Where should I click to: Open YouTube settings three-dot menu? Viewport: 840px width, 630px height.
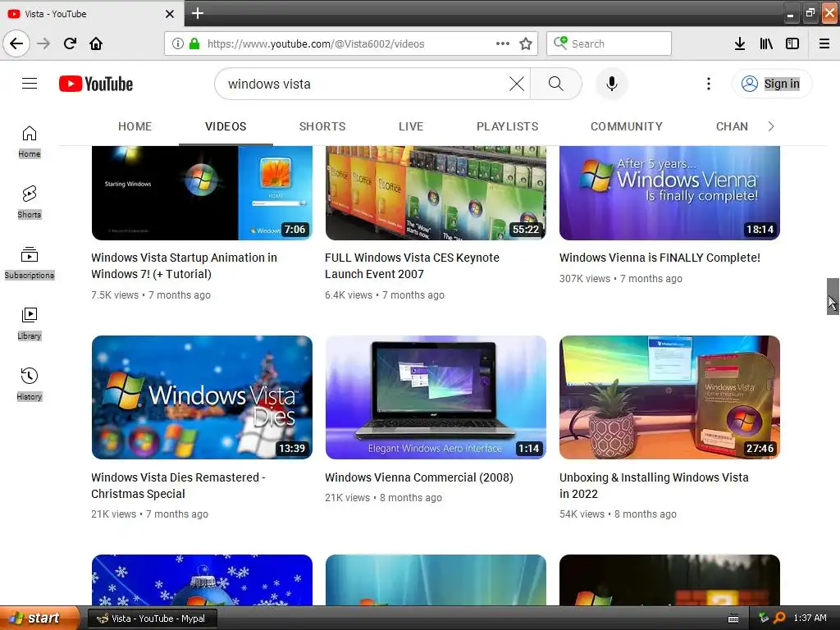(x=708, y=84)
